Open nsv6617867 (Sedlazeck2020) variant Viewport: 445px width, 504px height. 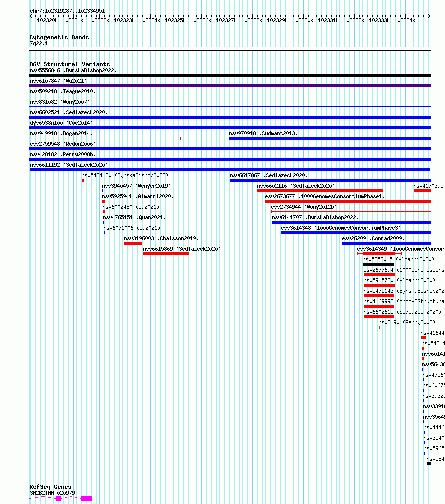[x=269, y=175]
